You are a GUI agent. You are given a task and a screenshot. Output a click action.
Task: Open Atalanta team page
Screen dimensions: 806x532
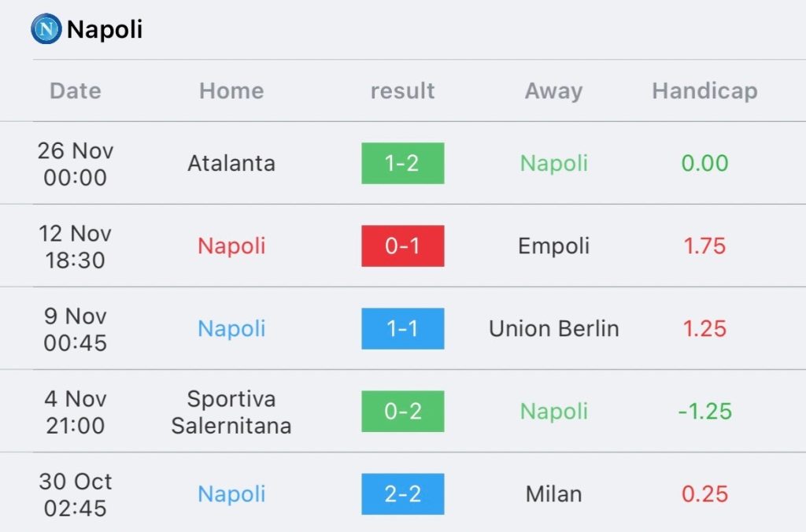pos(231,164)
